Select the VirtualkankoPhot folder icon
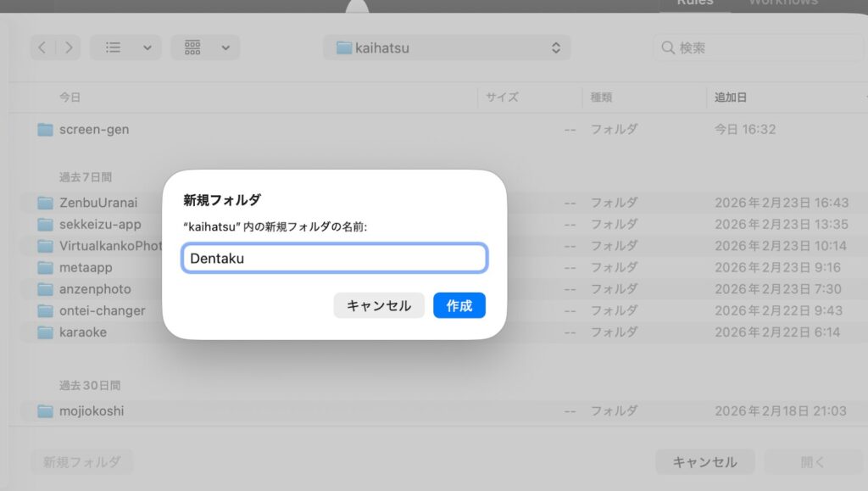Viewport: 868px width, 491px height. click(x=47, y=246)
